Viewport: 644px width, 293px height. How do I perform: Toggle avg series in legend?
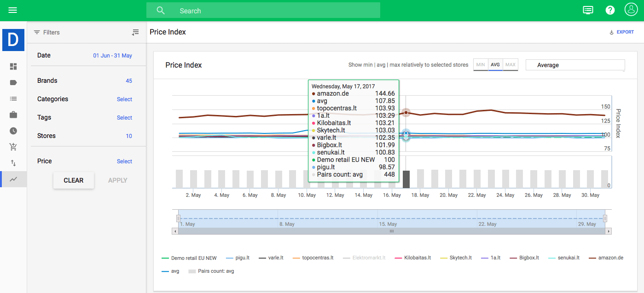[171, 271]
